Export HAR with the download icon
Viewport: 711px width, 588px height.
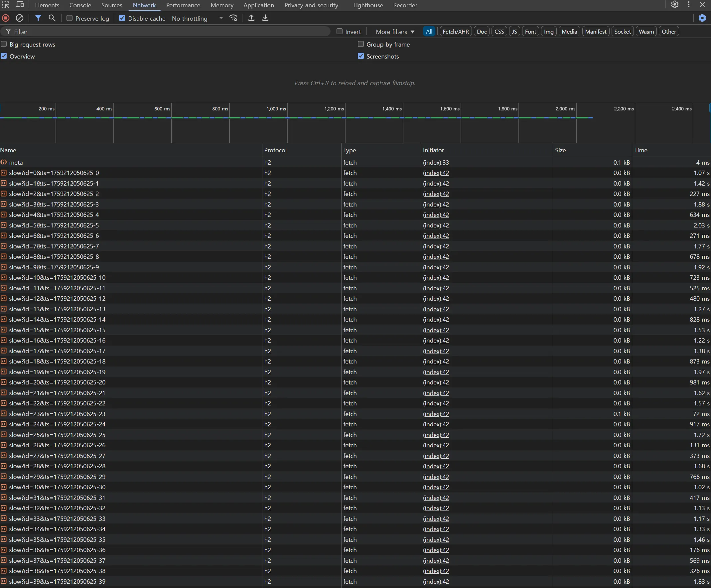coord(265,18)
